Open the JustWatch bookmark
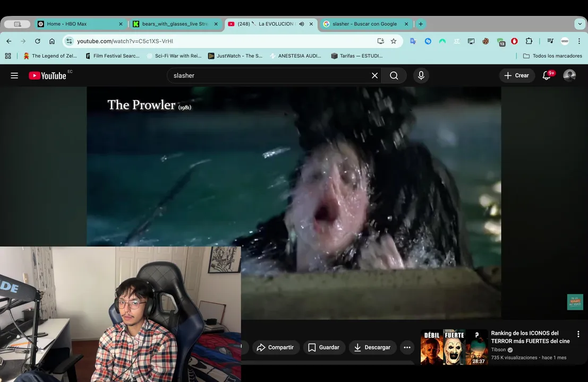 pyautogui.click(x=235, y=56)
